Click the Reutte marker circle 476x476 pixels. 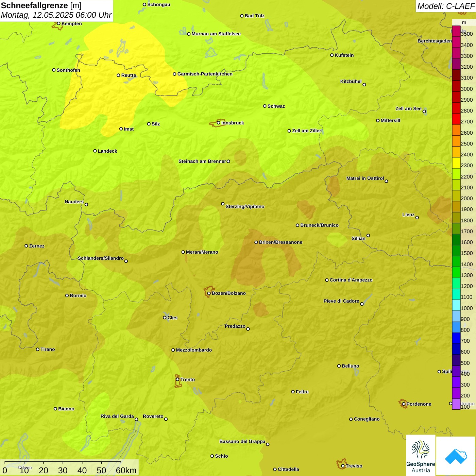(118, 75)
